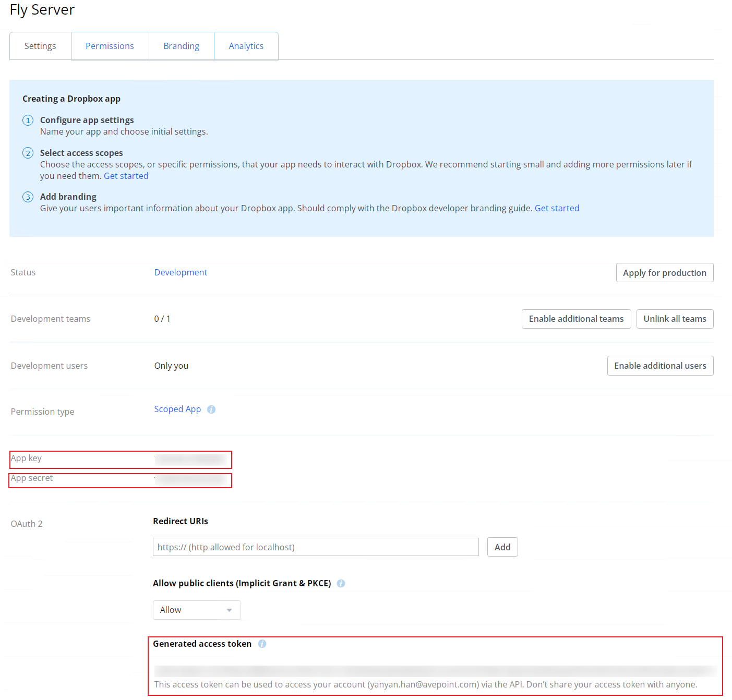This screenshot has height=700, width=732.
Task: Click the step 3 circle Add branding
Action: [28, 197]
